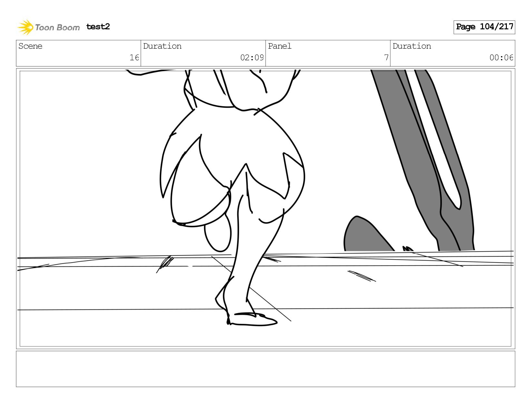Click scene duration value '02:09'
This screenshot has width=532, height=411.
[x=252, y=58]
